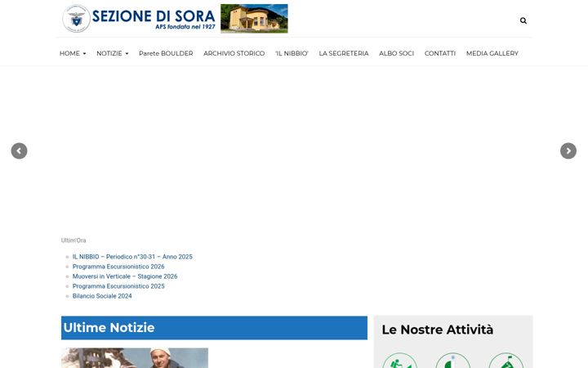Open Bilancio Sociale 2024 link
588x368 pixels.
pyautogui.click(x=102, y=296)
